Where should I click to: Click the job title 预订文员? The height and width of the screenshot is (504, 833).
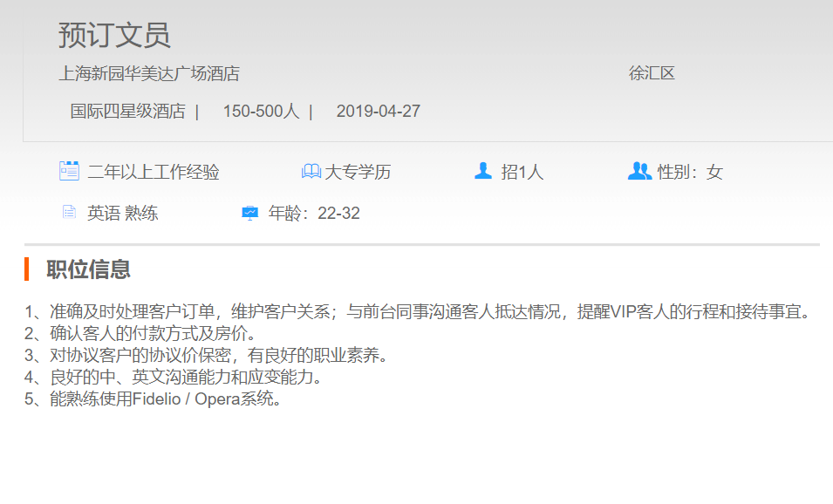[x=114, y=36]
